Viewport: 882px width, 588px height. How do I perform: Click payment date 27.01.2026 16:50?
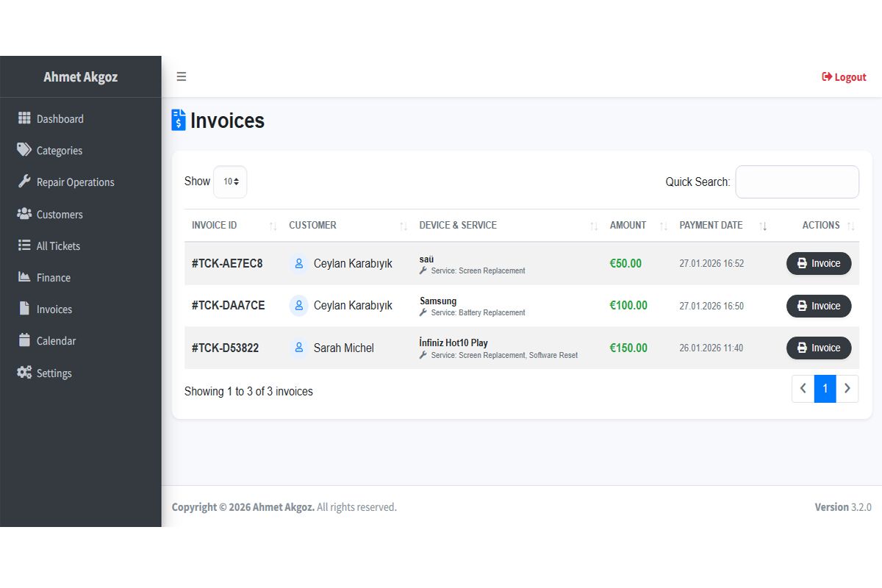click(711, 306)
